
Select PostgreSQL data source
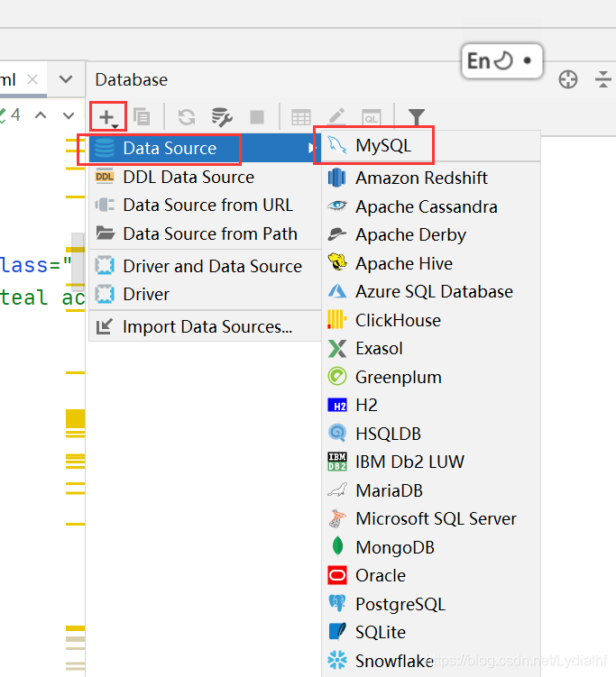tap(431, 604)
